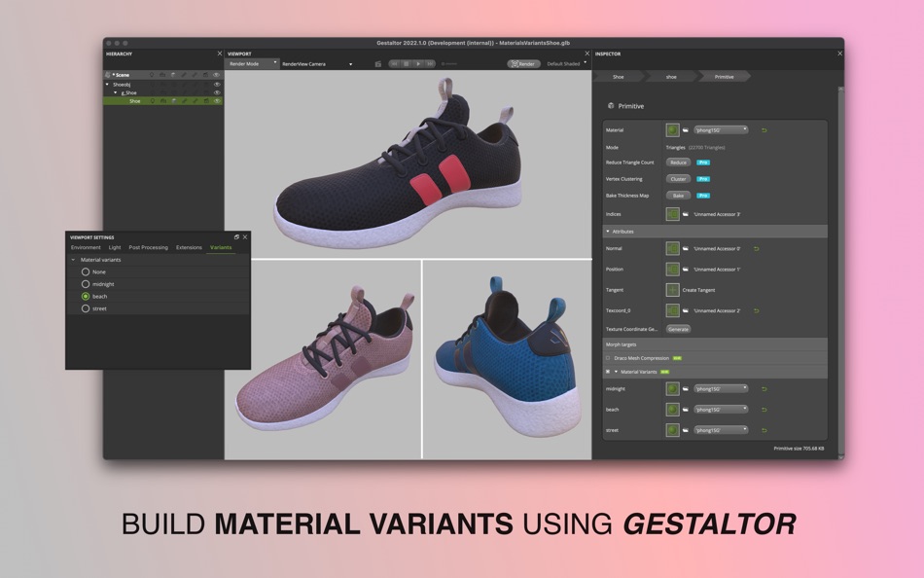Image resolution: width=924 pixels, height=578 pixels.
Task: Open the RenderView Camera dropdown
Action: click(x=317, y=63)
